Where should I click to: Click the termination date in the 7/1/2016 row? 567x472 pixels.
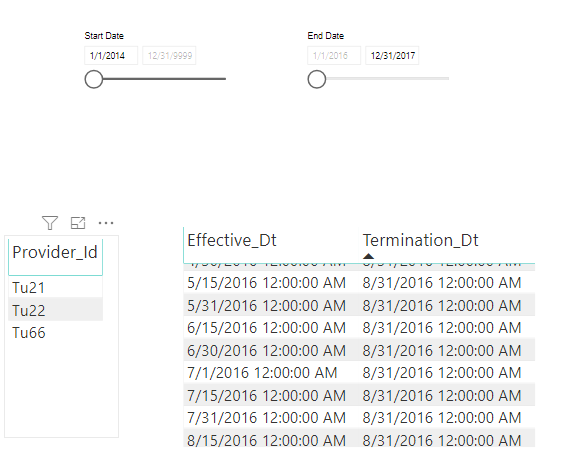point(442,373)
